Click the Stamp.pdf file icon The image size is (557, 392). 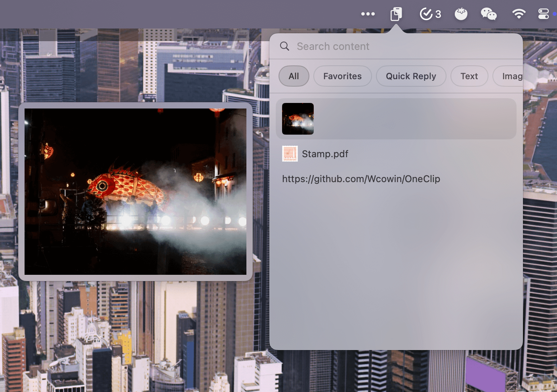(x=290, y=154)
